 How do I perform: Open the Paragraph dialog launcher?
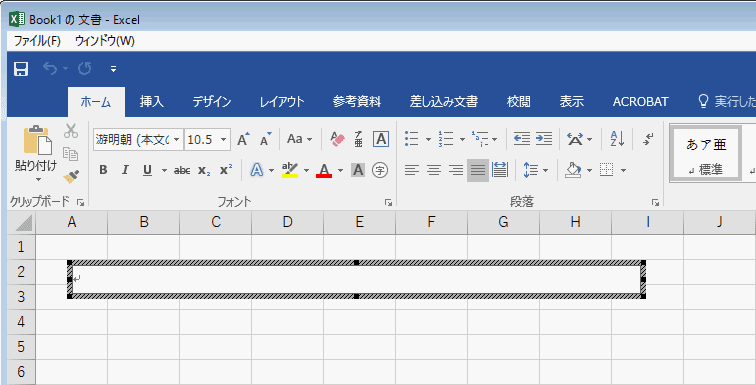(x=655, y=202)
